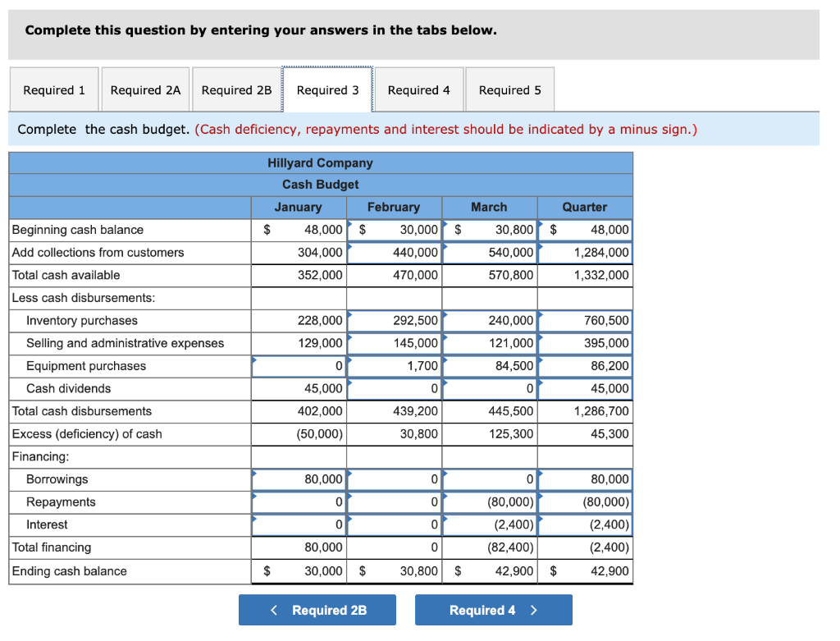This screenshot has width=840, height=641.
Task: Select February Borrowings input cell
Action: point(394,478)
